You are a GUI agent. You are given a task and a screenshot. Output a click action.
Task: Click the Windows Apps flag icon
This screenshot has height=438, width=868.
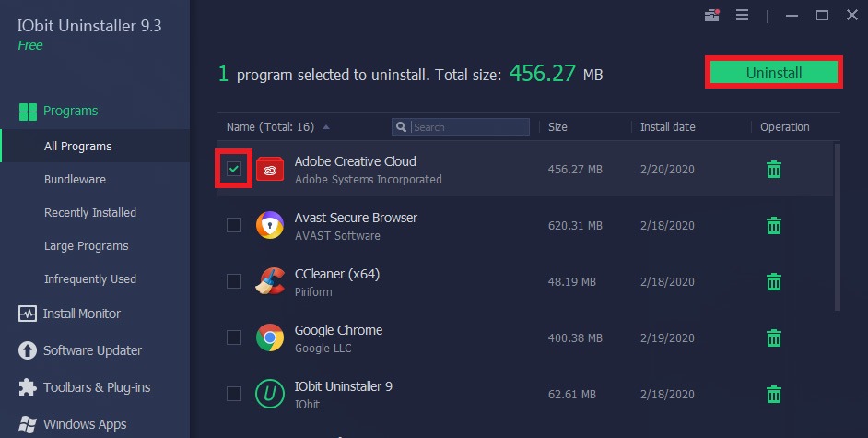tap(28, 424)
